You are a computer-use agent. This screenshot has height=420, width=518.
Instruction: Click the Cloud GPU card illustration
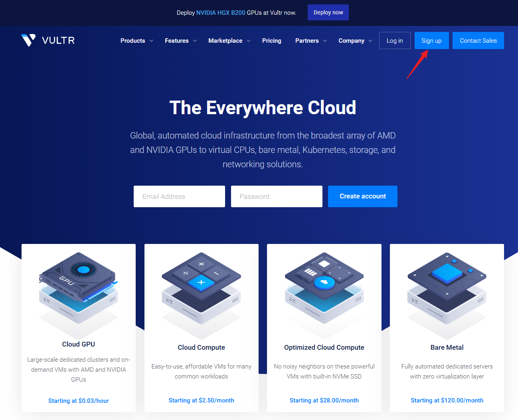79,287
